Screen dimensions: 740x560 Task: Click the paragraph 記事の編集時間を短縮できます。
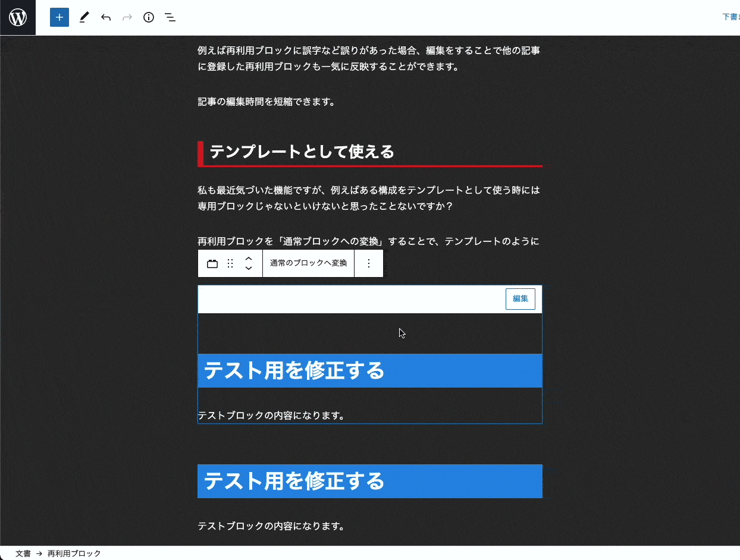point(266,102)
